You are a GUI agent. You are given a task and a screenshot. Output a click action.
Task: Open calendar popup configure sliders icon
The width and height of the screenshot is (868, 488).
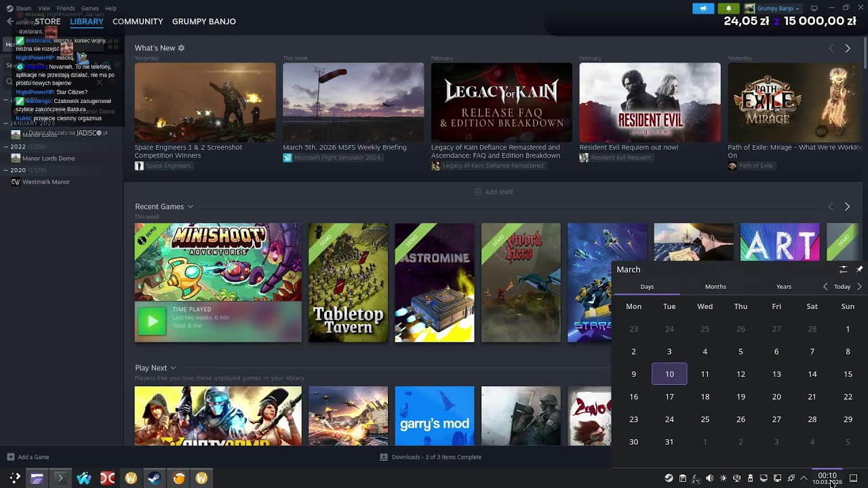pos(844,269)
